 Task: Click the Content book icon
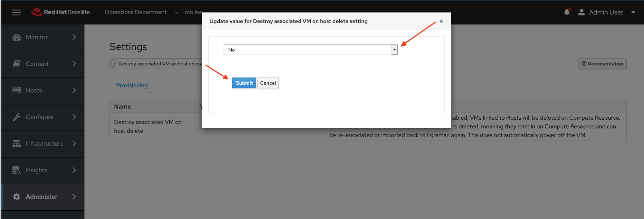(16, 64)
